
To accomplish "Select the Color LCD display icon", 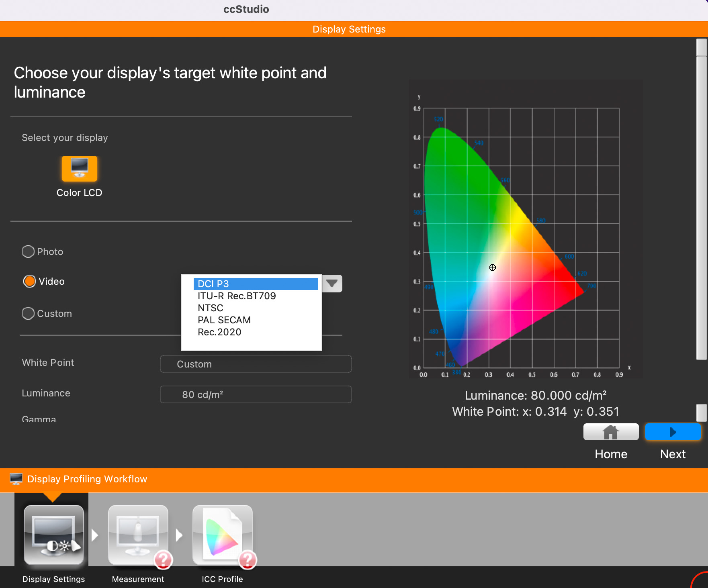I will click(x=79, y=169).
